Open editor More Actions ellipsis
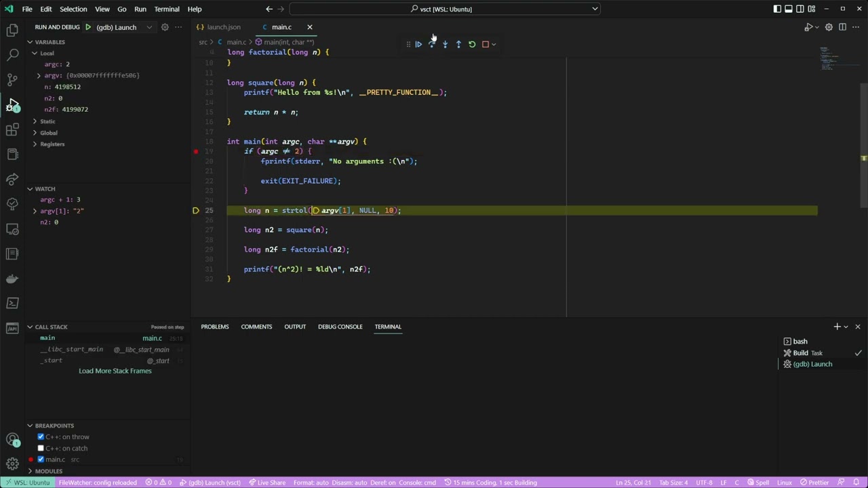The height and width of the screenshot is (488, 868). pos(856,27)
